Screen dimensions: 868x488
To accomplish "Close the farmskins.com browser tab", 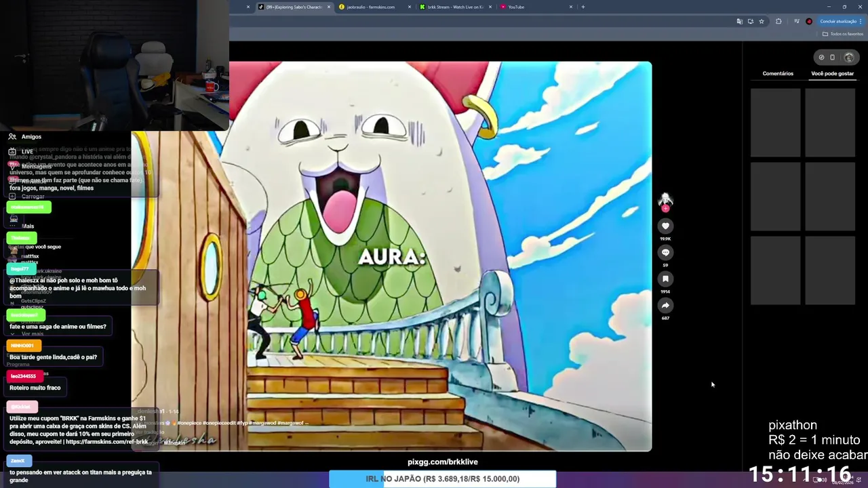I will click(x=410, y=7).
